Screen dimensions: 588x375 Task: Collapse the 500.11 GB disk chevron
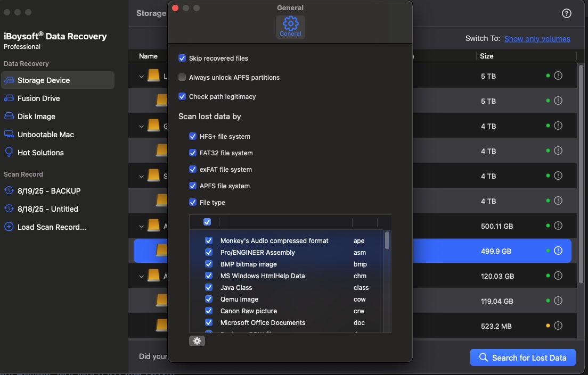[x=141, y=227]
